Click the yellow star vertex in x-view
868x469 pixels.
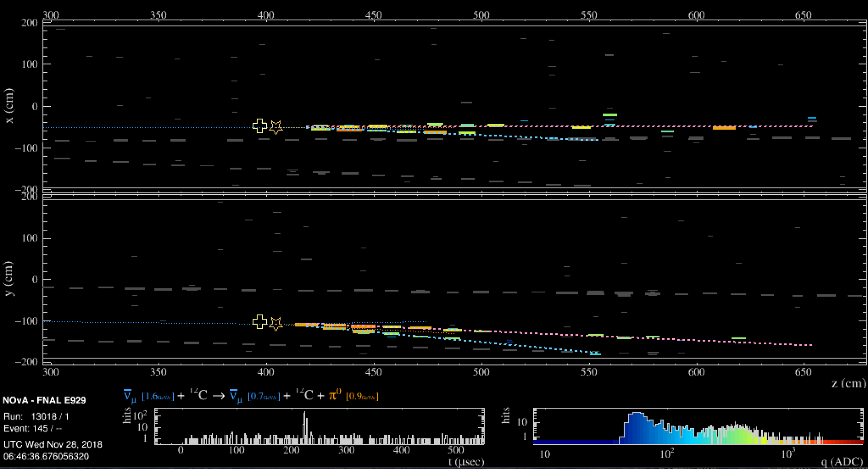click(276, 127)
